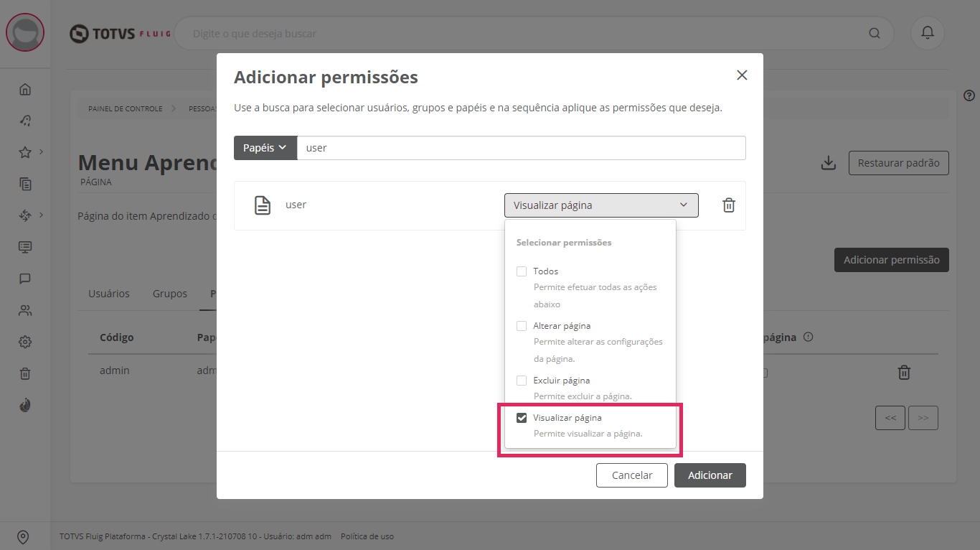
Task: Open the settings gear icon in sidebar
Action: point(25,342)
